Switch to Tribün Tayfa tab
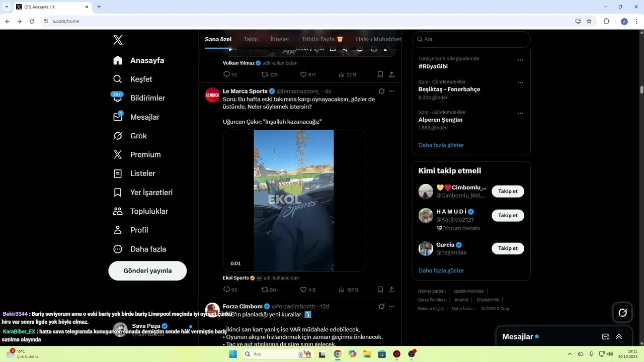Screen dimensions: 644x362 coord(322,39)
